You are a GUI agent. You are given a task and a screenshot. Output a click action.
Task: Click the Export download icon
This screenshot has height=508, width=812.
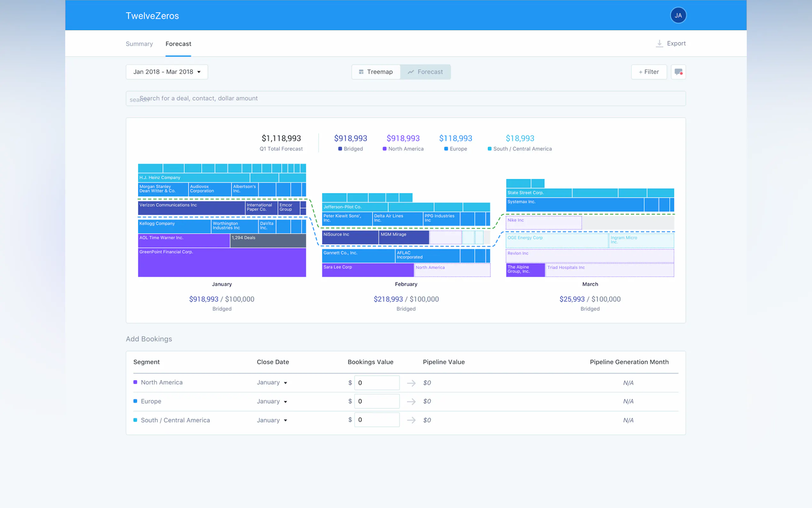point(659,44)
